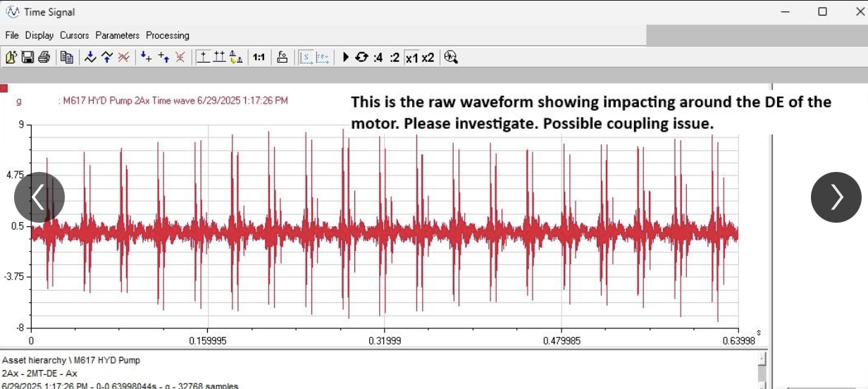Image resolution: width=868 pixels, height=389 pixels.
Task: Select x1 playback speed
Action: click(x=411, y=57)
